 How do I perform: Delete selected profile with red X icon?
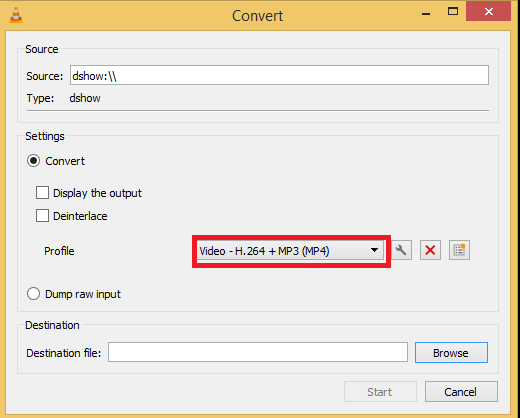pyautogui.click(x=430, y=250)
